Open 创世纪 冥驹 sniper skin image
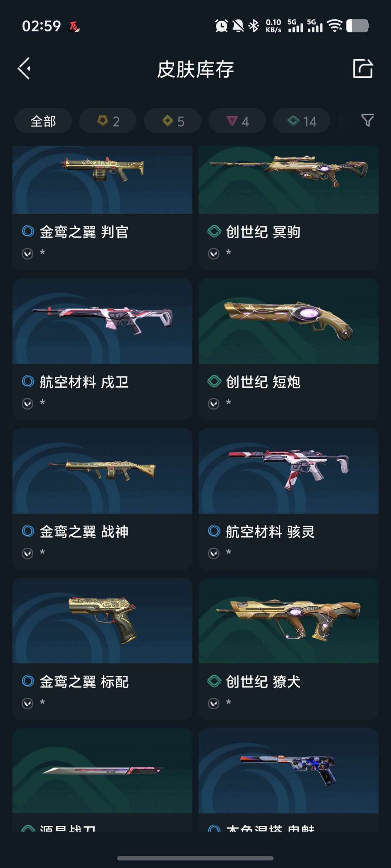391x868 pixels. tap(289, 180)
